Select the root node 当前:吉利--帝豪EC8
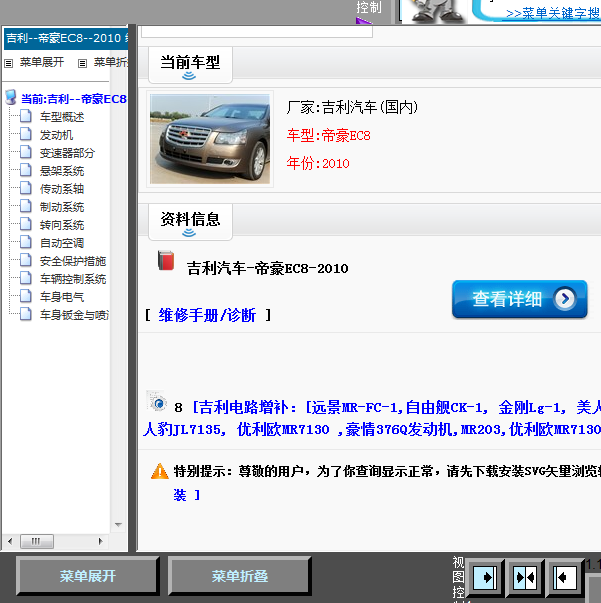Screen dimensions: 601x603 [x=73, y=99]
